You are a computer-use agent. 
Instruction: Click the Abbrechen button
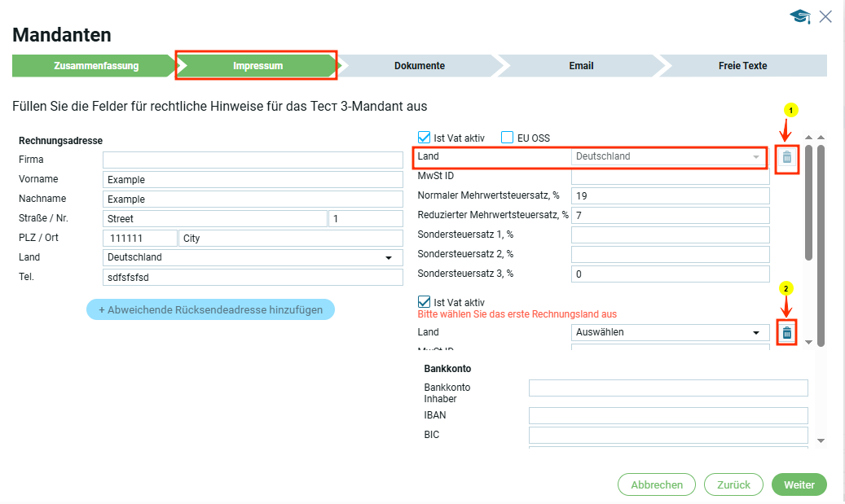coord(656,484)
